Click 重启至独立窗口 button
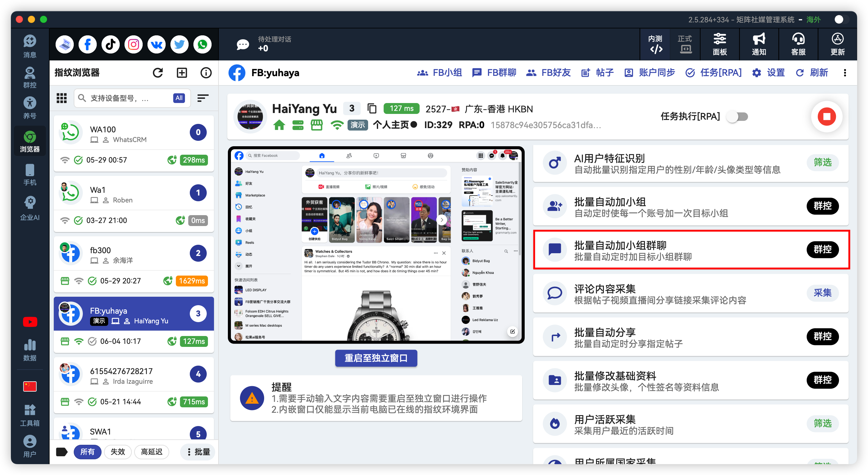The height and width of the screenshot is (475, 868). pos(376,358)
